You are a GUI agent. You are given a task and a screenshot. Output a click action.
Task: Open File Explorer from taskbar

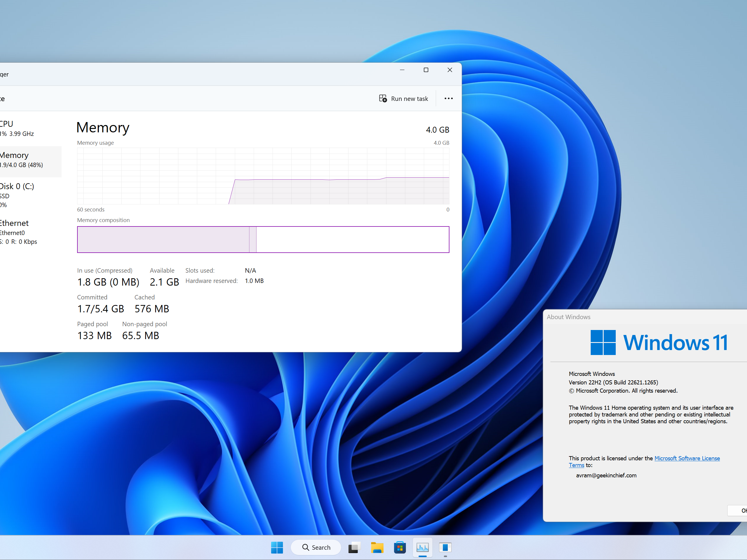coord(377,547)
